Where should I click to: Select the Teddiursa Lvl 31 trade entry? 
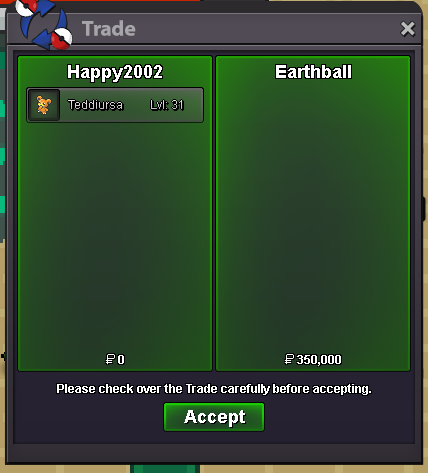[x=115, y=105]
